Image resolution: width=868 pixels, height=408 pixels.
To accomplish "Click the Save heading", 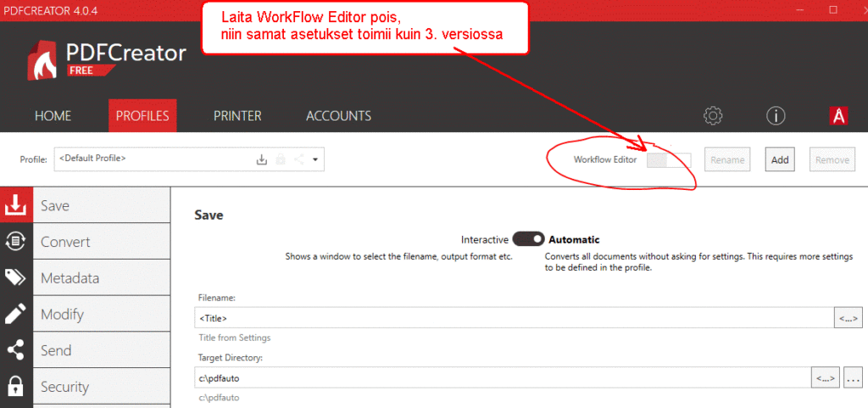I will pyautogui.click(x=209, y=215).
